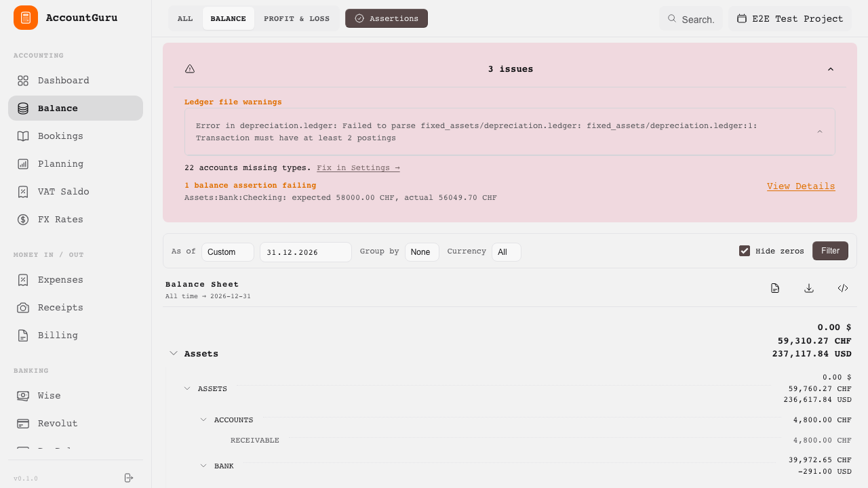Switch to the All tab
The image size is (868, 488).
click(x=185, y=18)
